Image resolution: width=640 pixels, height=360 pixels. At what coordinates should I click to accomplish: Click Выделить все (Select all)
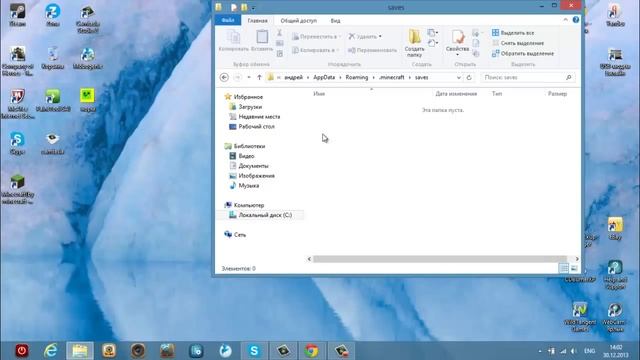tap(513, 33)
